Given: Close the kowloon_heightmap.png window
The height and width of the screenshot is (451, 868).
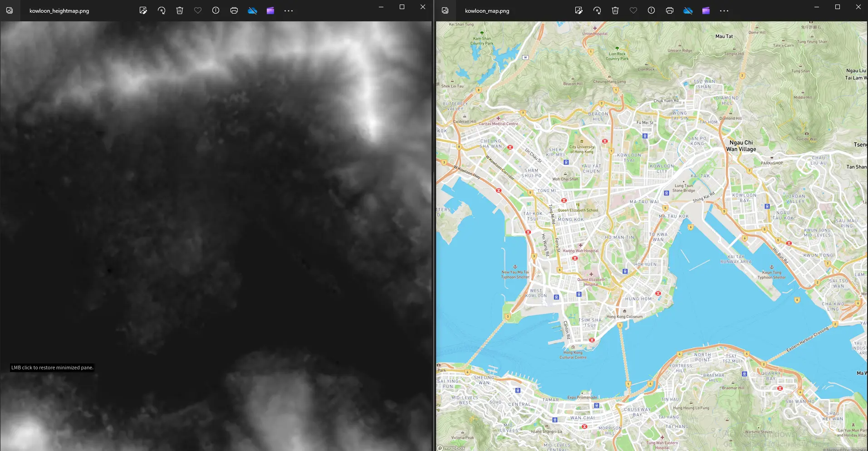Looking at the screenshot, I should click(x=423, y=7).
